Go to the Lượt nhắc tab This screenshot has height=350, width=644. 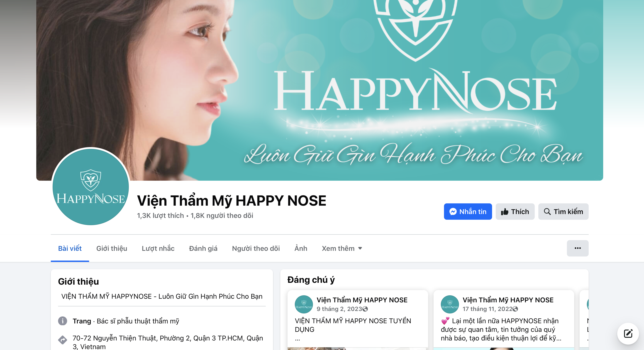click(x=158, y=249)
